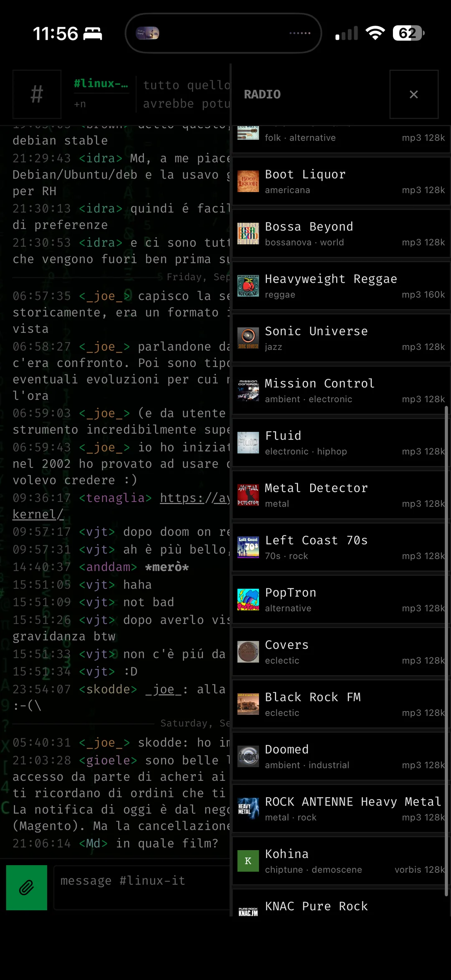Play the Mission Control station
The image size is (451, 980).
tap(341, 390)
